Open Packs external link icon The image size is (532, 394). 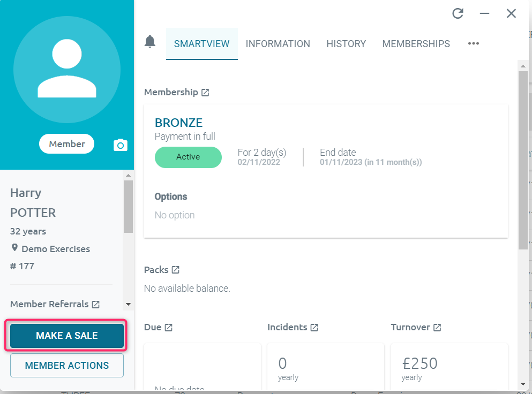tap(175, 270)
